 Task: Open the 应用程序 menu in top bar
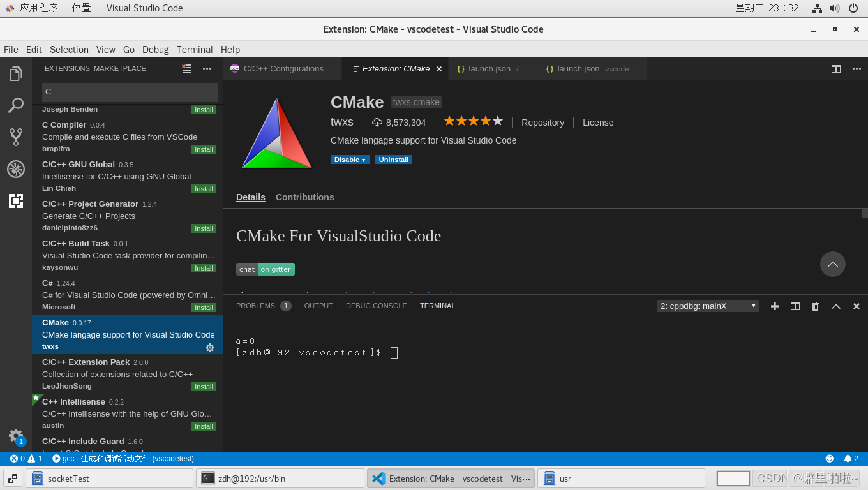38,8
